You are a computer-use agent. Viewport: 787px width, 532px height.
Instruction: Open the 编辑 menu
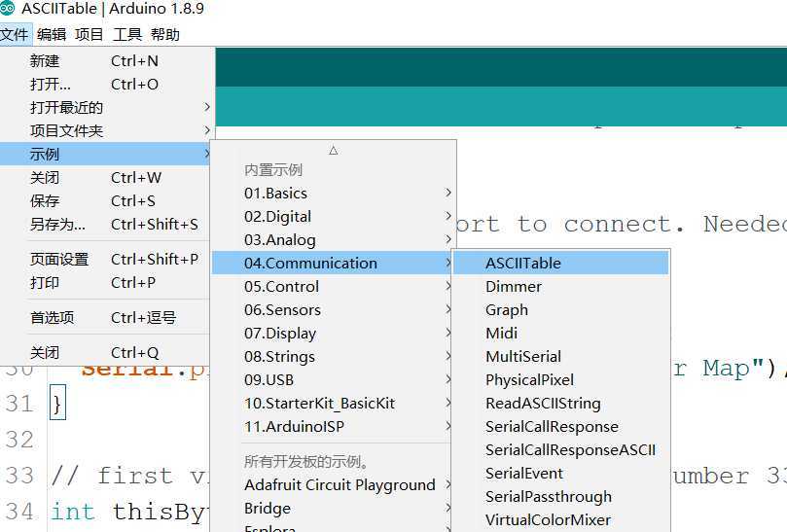[x=52, y=35]
